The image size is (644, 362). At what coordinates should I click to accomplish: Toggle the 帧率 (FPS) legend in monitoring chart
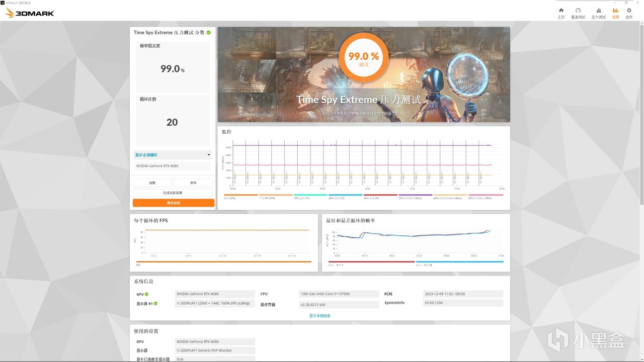(240, 197)
